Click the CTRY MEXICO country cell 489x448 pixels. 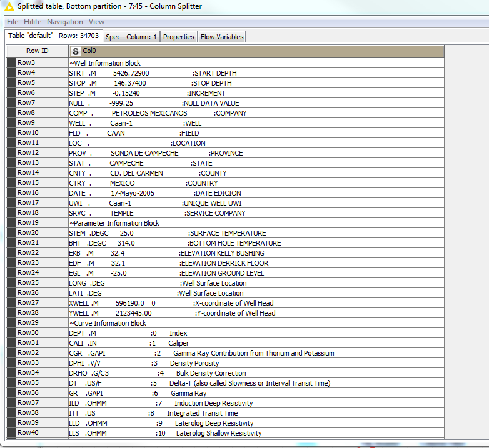(256, 183)
